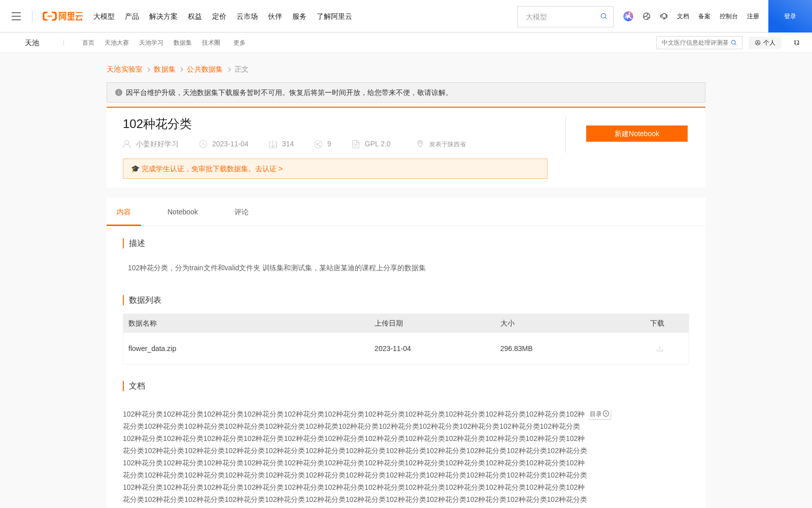Open the 大模型 top menu
This screenshot has width=812, height=508.
coord(104,16)
